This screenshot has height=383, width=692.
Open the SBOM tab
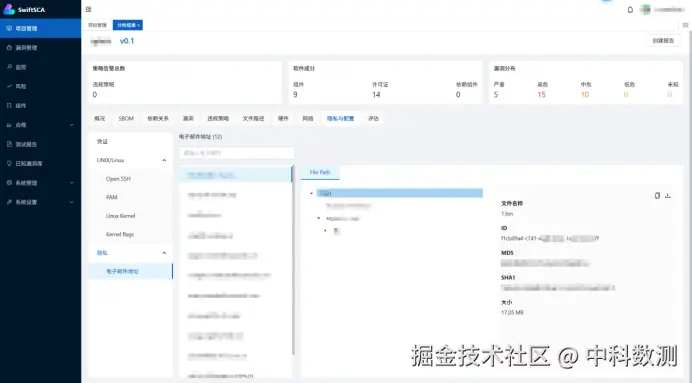click(x=126, y=118)
